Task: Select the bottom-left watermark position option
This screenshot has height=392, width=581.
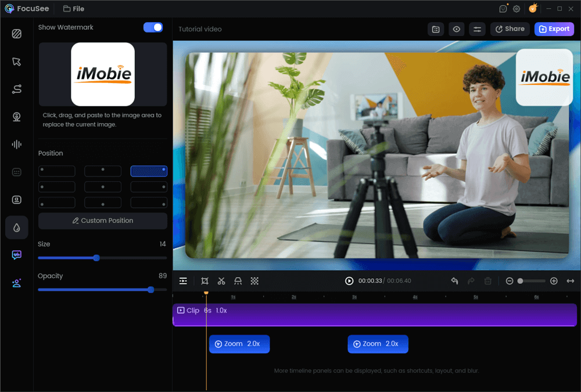Action: click(x=56, y=202)
